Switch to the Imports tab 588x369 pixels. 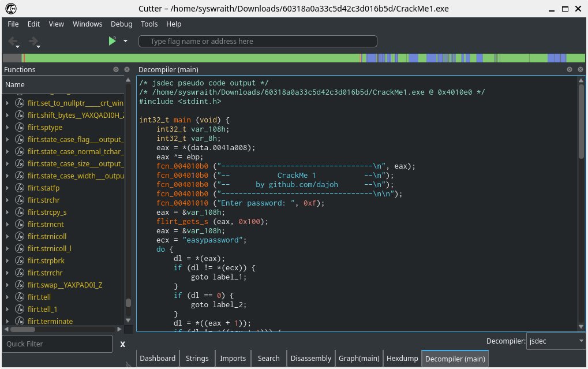point(233,359)
